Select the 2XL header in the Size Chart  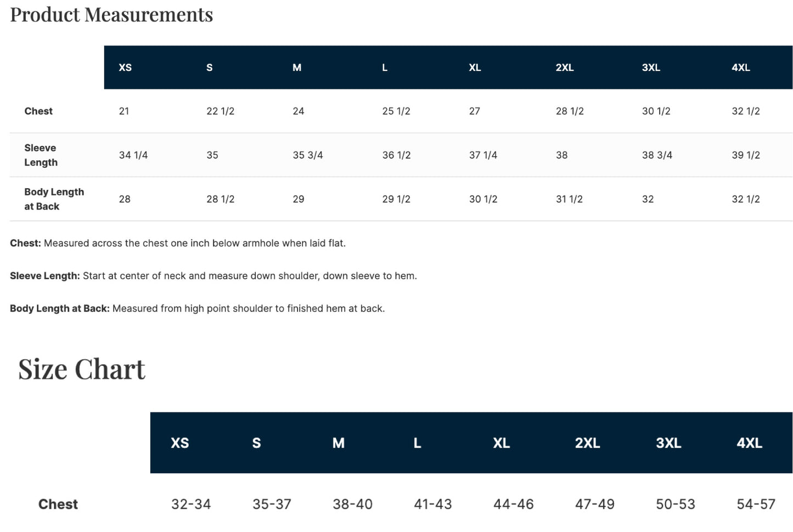coord(587,443)
